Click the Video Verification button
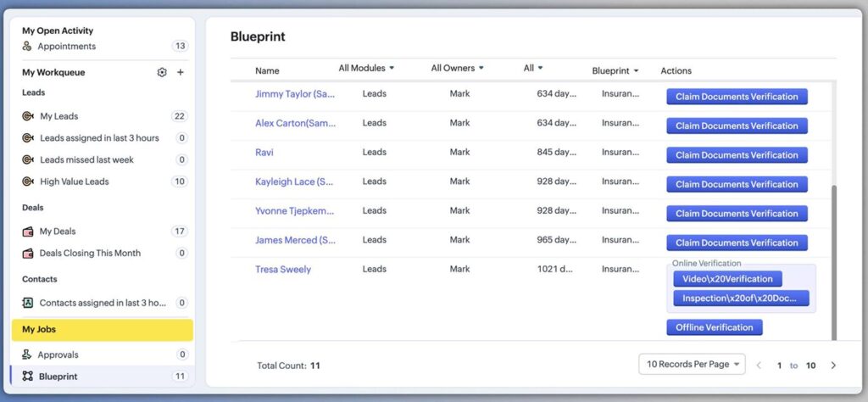 tap(727, 279)
